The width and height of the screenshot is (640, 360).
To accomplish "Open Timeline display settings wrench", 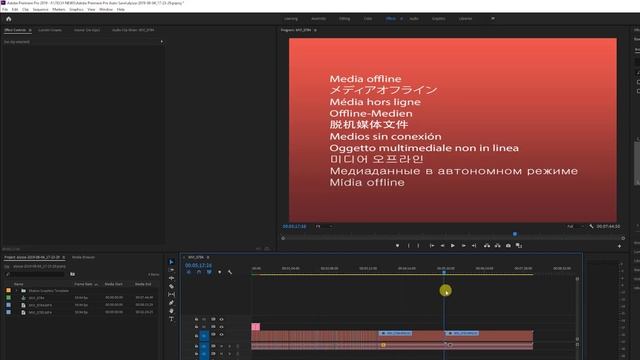I will [230, 272].
